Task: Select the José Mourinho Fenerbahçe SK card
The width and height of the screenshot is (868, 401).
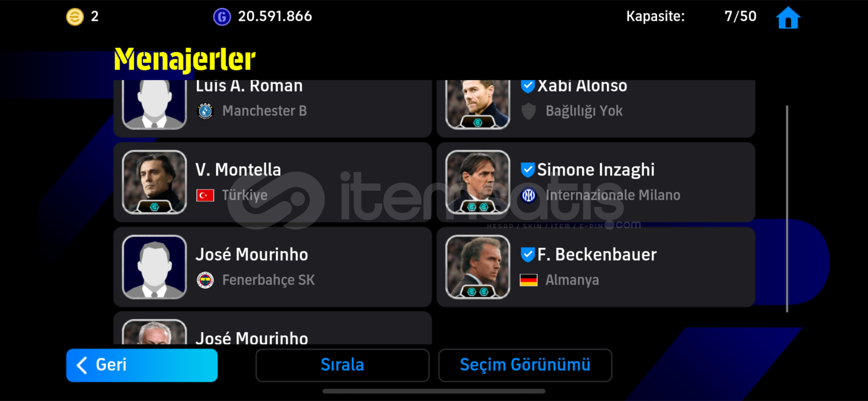Action: click(273, 267)
